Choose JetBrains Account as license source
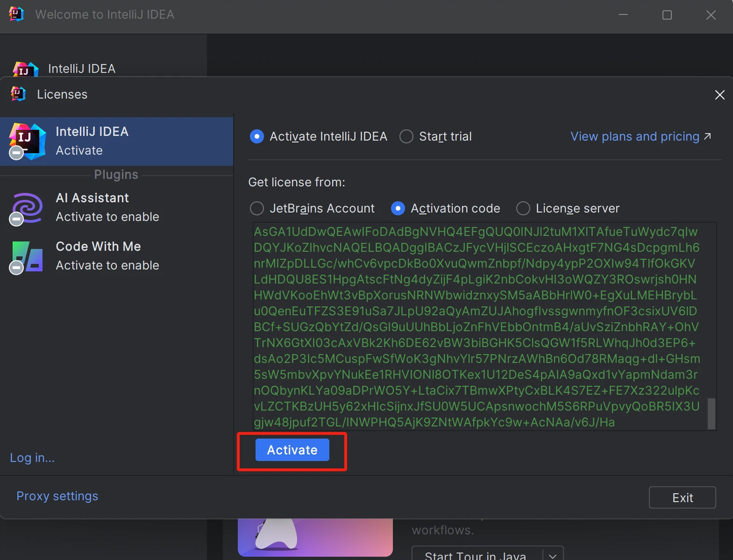Image resolution: width=733 pixels, height=560 pixels. coord(257,208)
